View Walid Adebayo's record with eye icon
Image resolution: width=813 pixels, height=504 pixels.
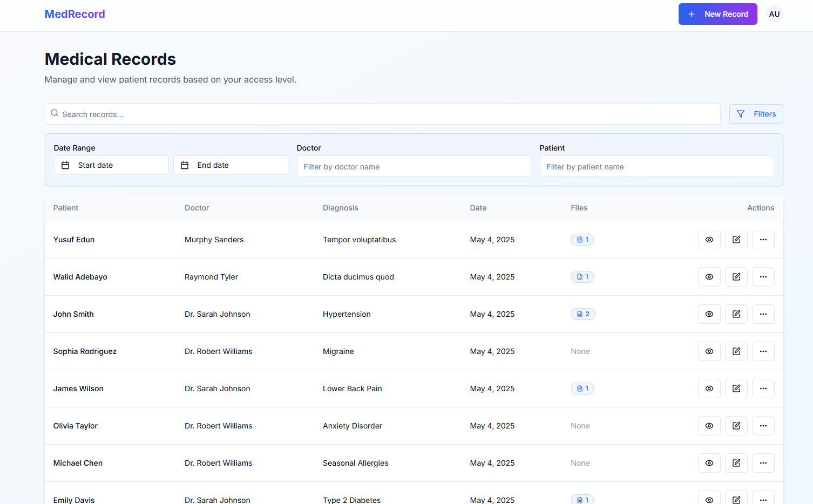click(x=709, y=277)
